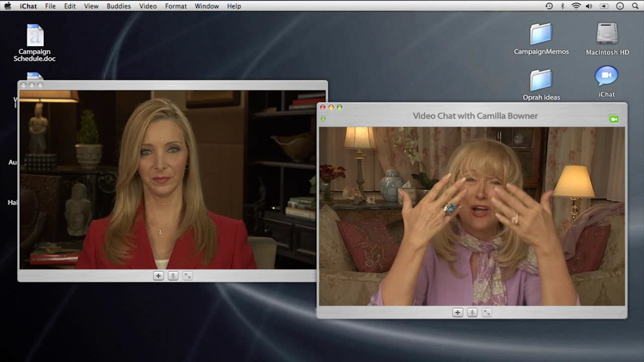Click green status dot in Camilla chat window
Viewport: 644px width, 362px height.
323,119
